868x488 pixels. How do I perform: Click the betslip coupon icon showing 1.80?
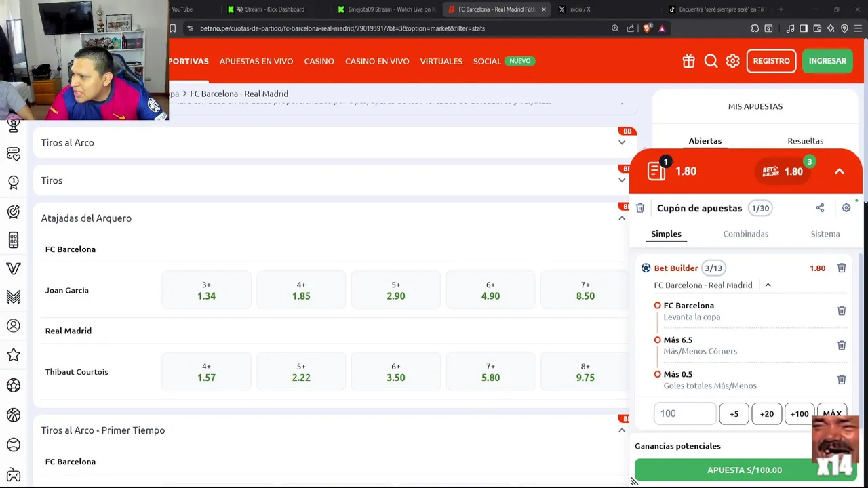[x=656, y=171]
